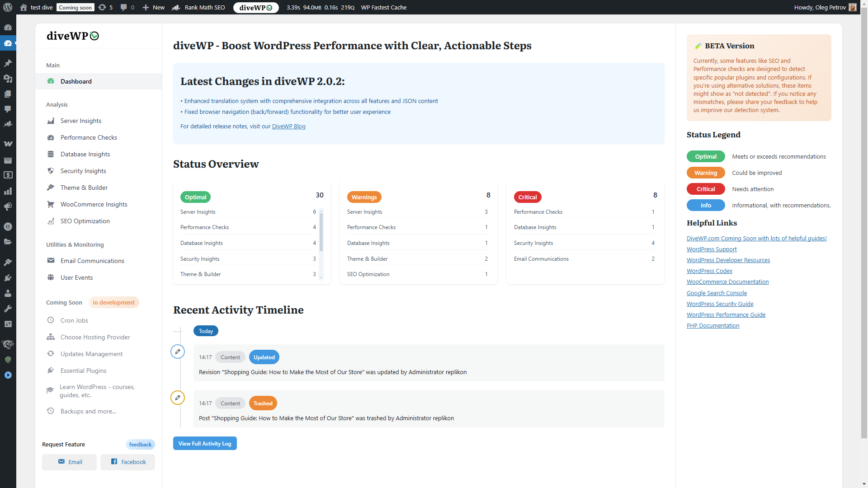The height and width of the screenshot is (488, 868).
Task: Open the WordPress logo admin menu
Action: 8,7
